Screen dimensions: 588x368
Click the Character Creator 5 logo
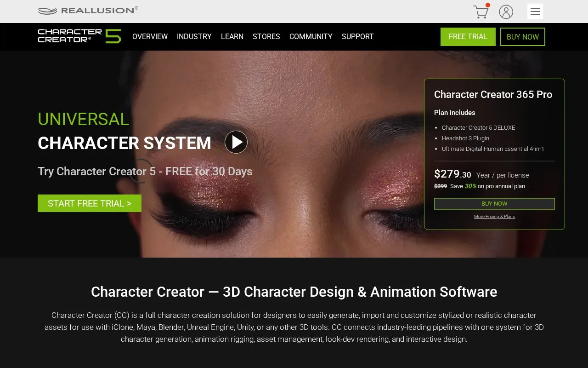pyautogui.click(x=79, y=36)
